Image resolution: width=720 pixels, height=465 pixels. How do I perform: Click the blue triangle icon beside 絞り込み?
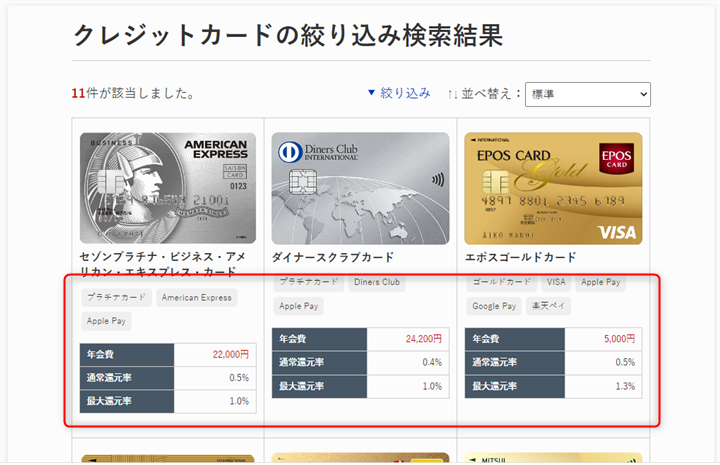coord(371,93)
